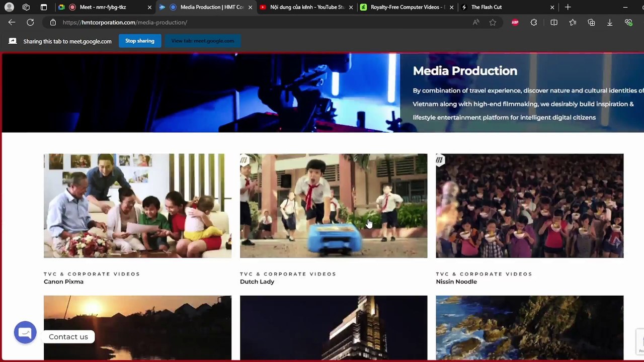Switch to the Royalty-Free Computer Videos tab
The image size is (644, 362).
coord(407,7)
